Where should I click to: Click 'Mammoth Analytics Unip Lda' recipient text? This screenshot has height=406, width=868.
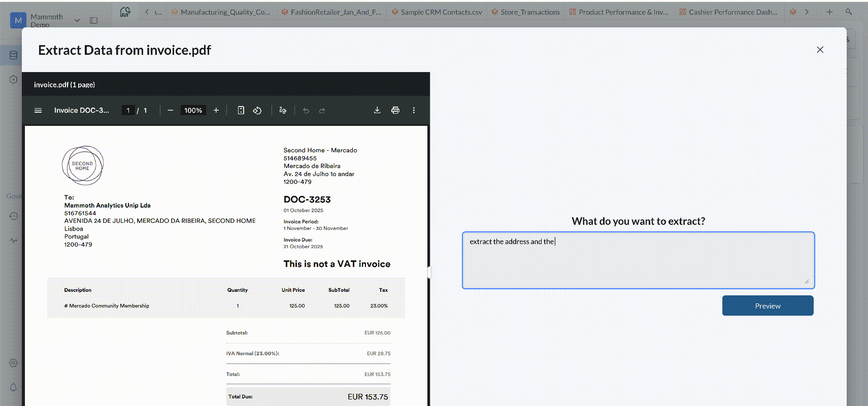(107, 206)
